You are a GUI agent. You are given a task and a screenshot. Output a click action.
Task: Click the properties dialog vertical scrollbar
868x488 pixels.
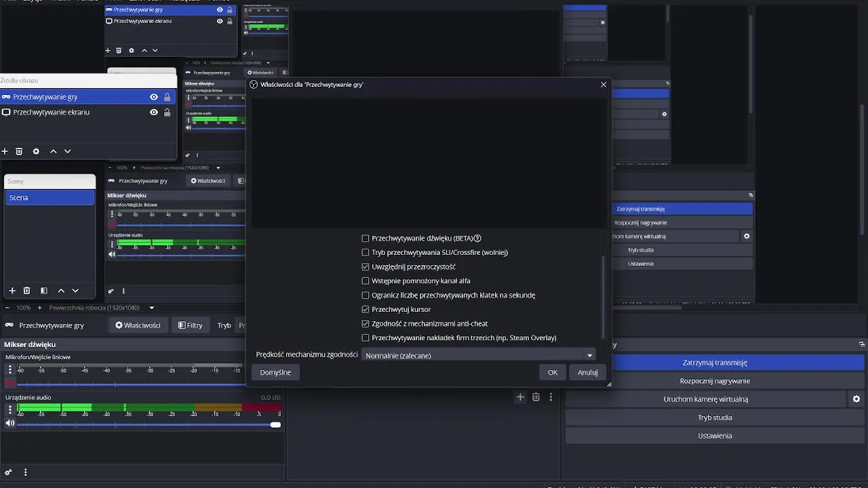coord(602,298)
